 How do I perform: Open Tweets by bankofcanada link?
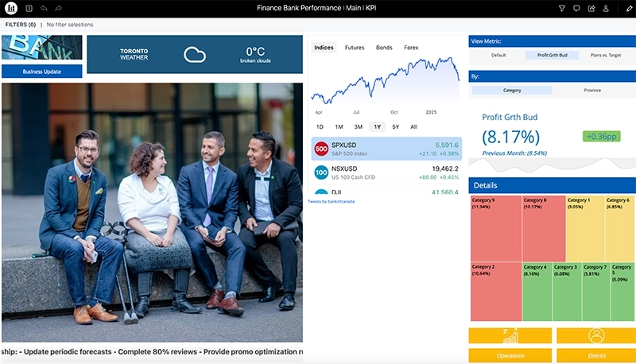coord(331,201)
